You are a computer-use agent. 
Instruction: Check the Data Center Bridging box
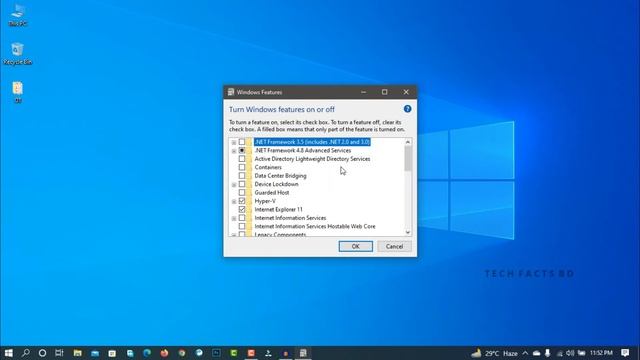coord(242,176)
